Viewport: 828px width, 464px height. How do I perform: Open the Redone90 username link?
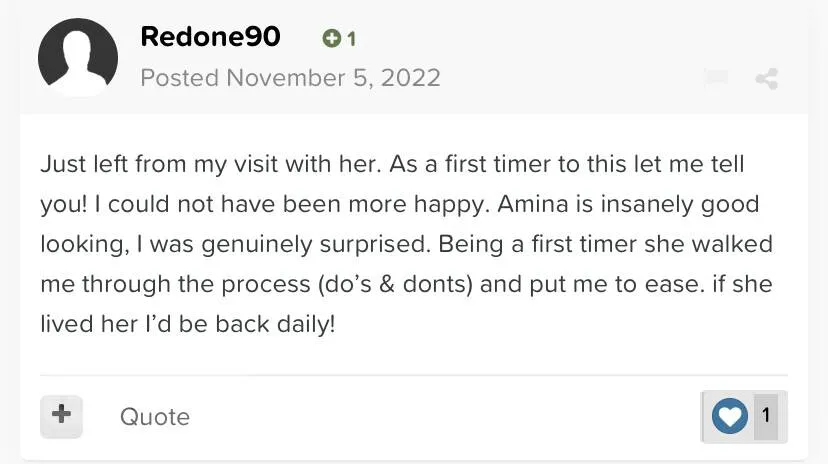click(x=210, y=37)
